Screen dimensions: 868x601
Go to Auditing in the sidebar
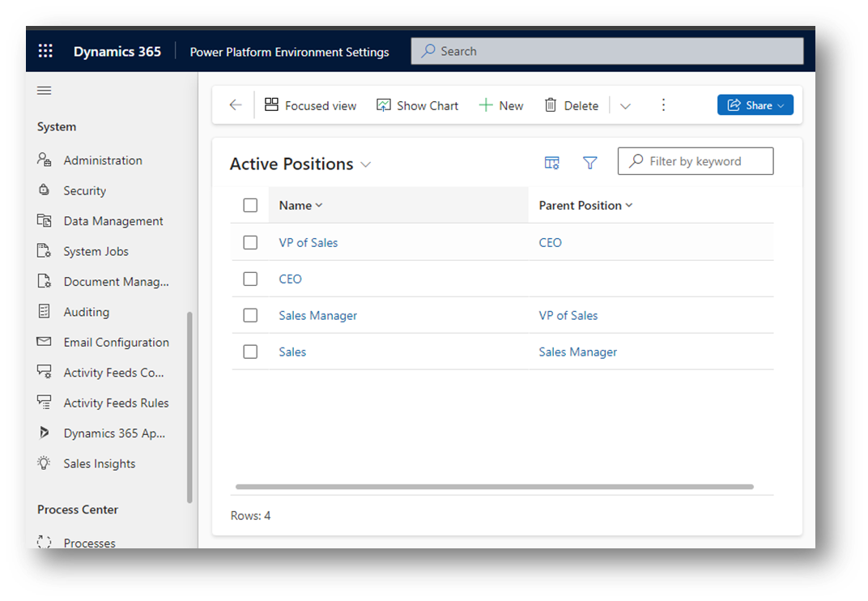point(86,312)
